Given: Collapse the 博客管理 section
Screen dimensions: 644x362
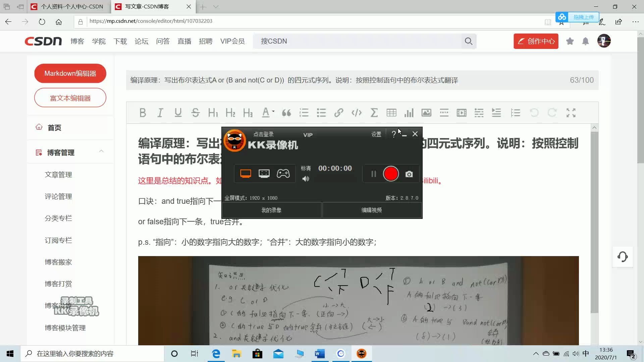Looking at the screenshot, I should [x=101, y=152].
